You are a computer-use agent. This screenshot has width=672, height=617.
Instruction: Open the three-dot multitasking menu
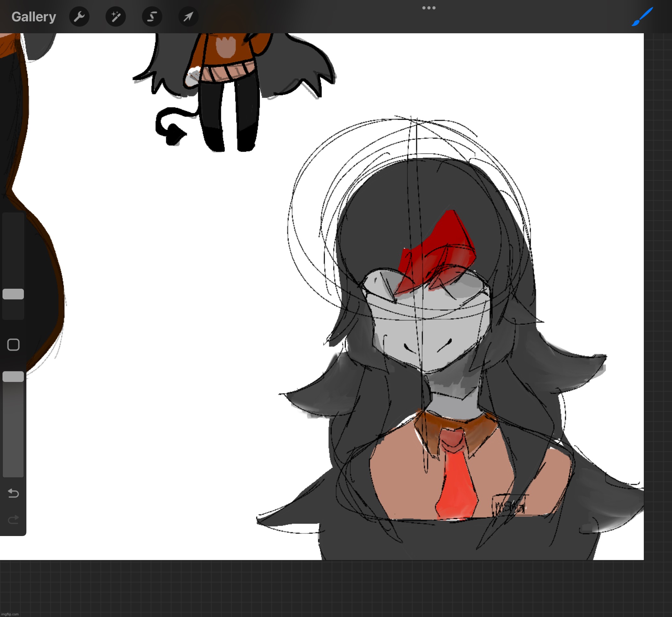click(429, 8)
